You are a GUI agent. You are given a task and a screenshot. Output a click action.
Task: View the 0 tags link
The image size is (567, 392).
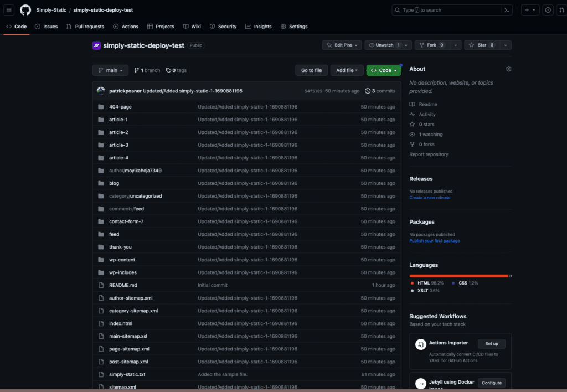tap(176, 70)
